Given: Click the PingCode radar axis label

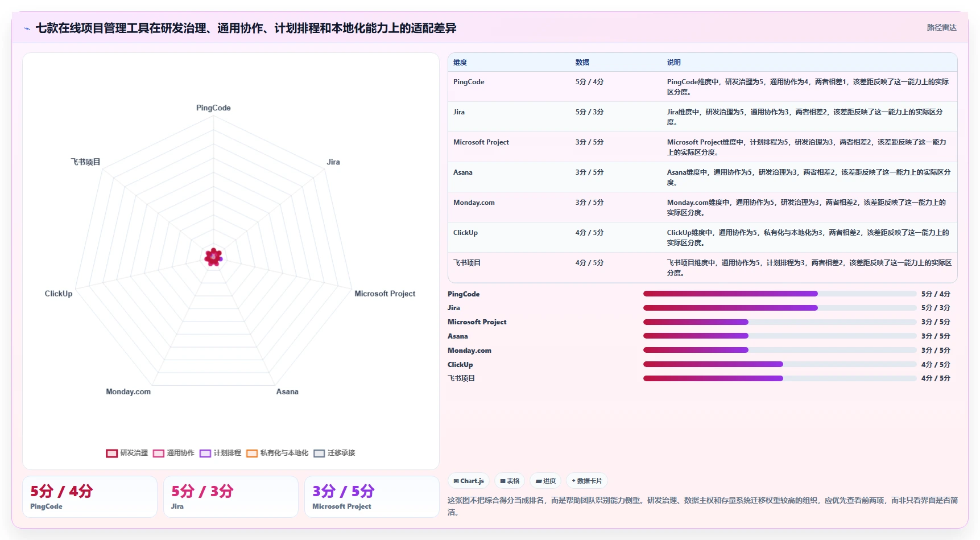Looking at the screenshot, I should pos(213,108).
